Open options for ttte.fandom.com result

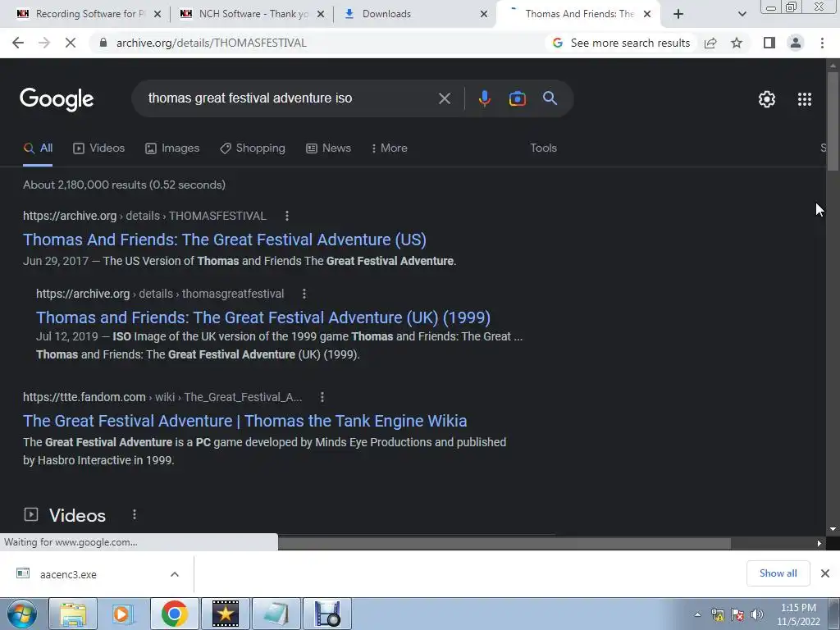(322, 397)
